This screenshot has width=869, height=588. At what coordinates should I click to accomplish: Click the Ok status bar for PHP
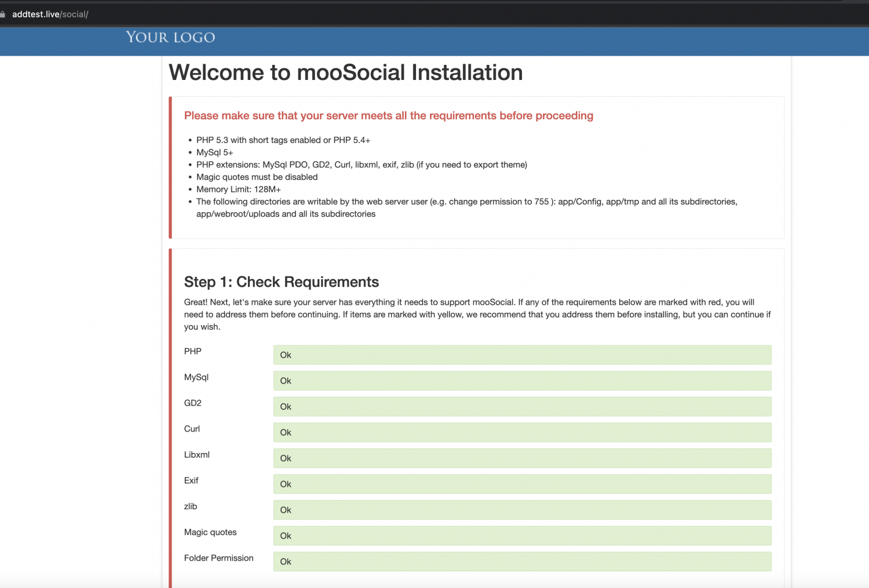coord(522,355)
